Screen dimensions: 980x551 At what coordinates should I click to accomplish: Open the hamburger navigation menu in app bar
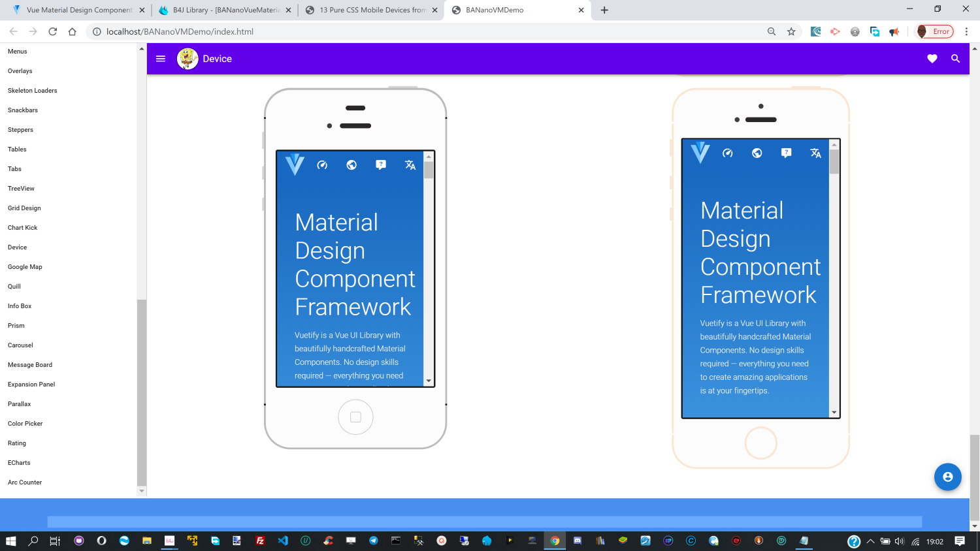point(161,59)
